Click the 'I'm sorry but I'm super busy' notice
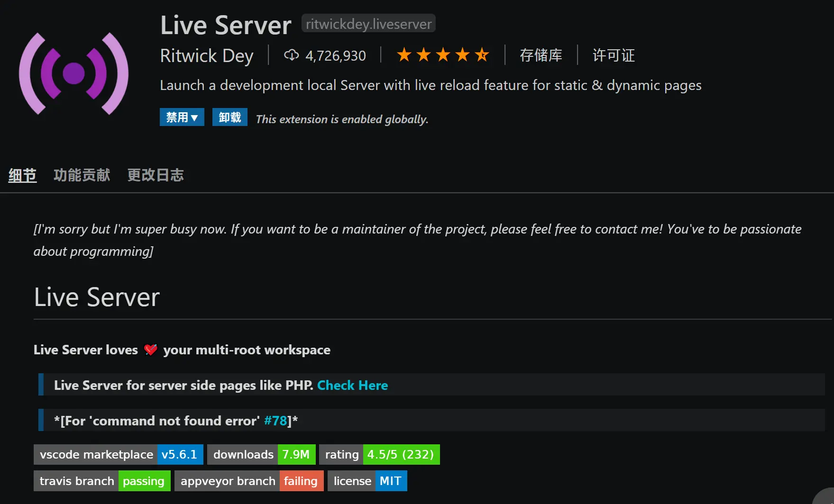 pyautogui.click(x=417, y=240)
